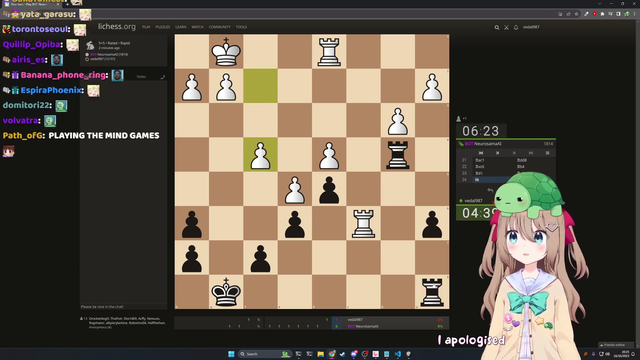Step back one move in move list
This screenshot has height=360, width=640.
pos(498,153)
